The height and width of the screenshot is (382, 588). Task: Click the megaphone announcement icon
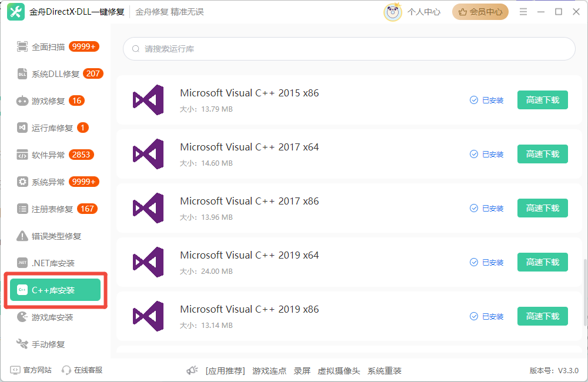pos(192,371)
